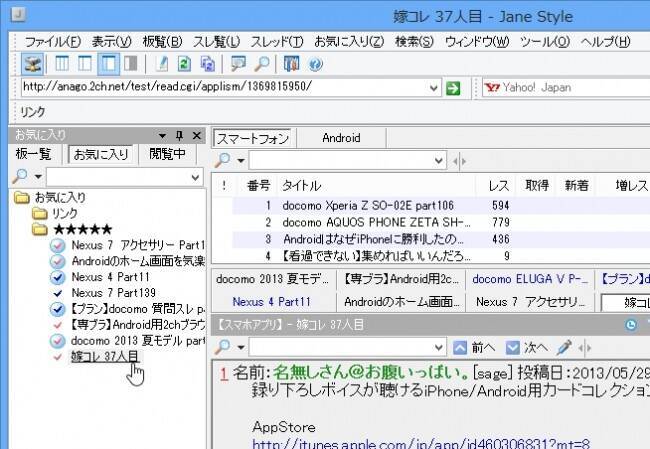Toggle the leftmost board tree toolbar button

[33, 64]
